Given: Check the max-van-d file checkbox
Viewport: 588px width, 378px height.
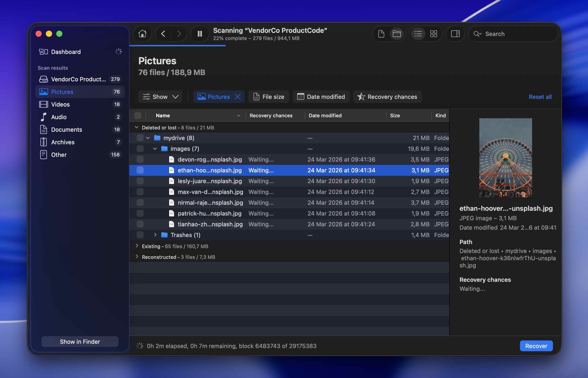Looking at the screenshot, I should point(140,192).
